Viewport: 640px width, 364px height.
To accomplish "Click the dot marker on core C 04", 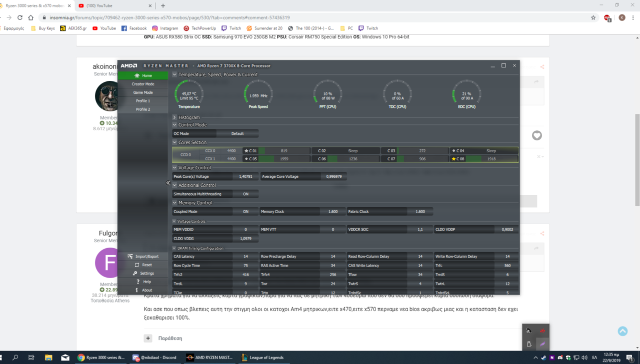I will [x=453, y=151].
